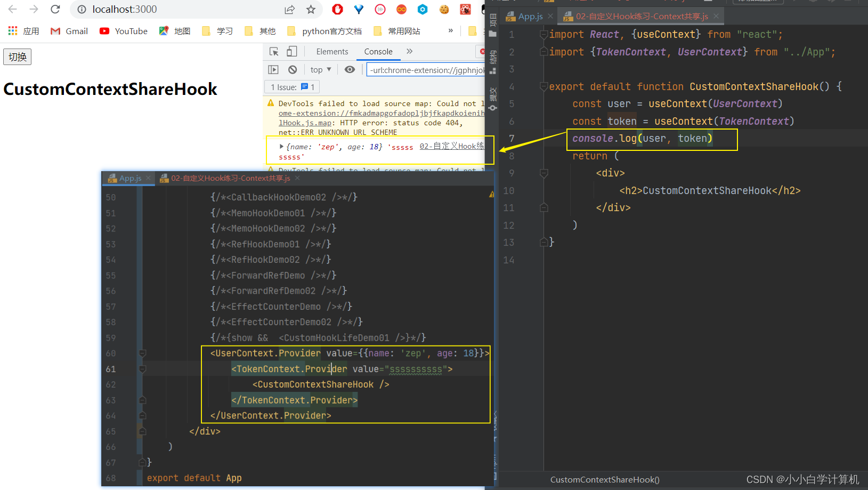The width and height of the screenshot is (868, 490).
Task: Open the React Developer Tools extension icon
Action: pos(465,9)
